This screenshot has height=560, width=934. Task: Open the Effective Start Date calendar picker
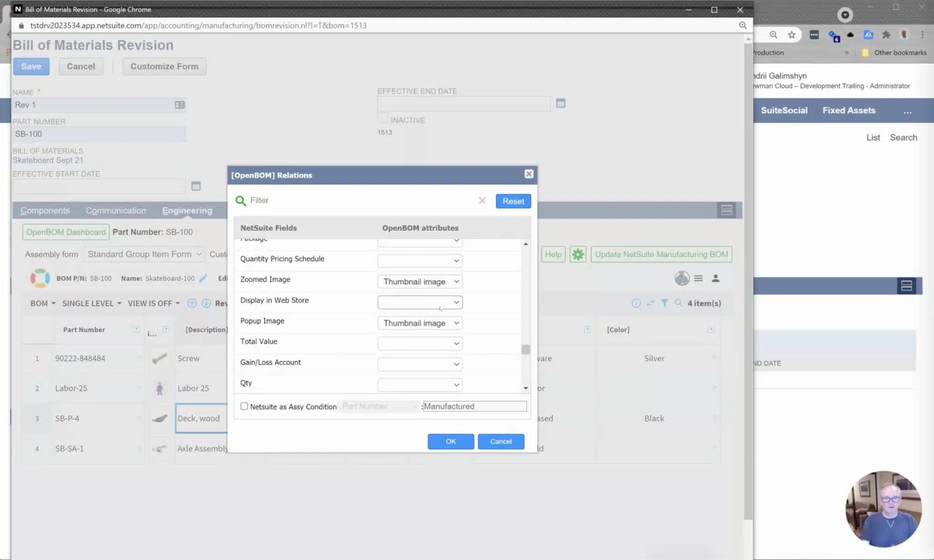(x=196, y=186)
